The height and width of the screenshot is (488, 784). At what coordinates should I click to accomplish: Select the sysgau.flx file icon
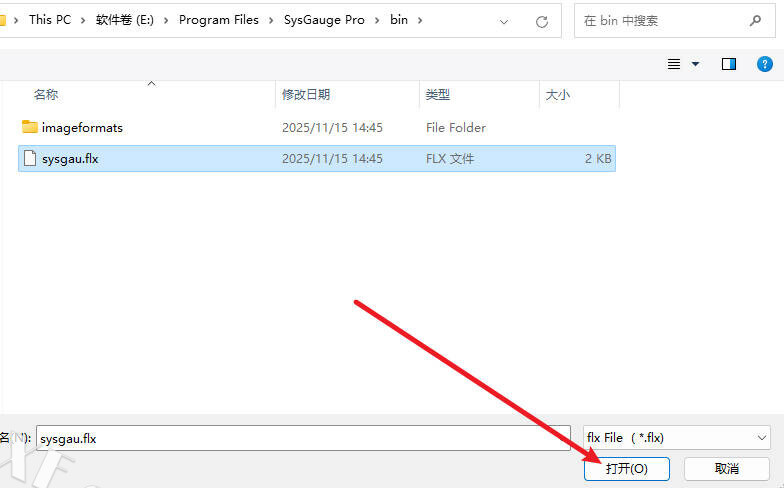29,158
